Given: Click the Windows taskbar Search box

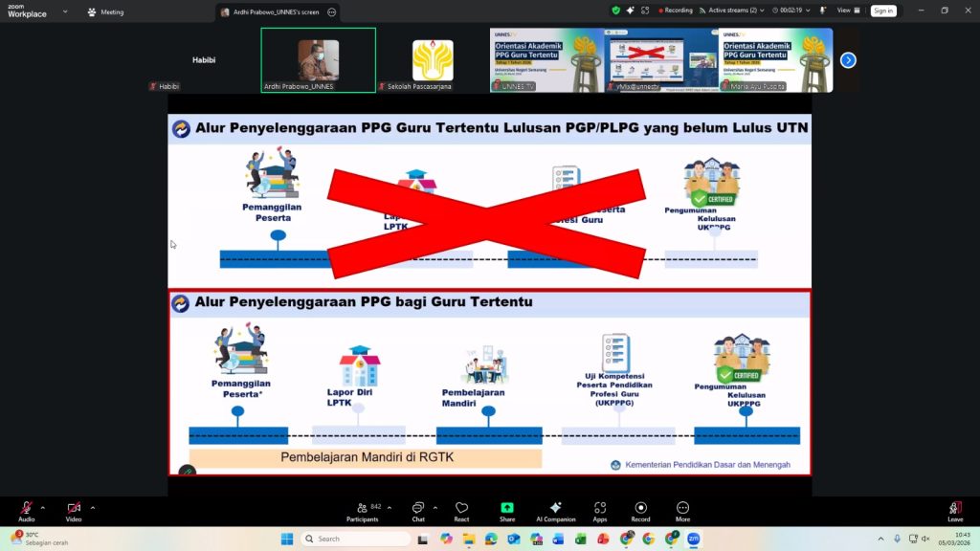Looking at the screenshot, I should [x=356, y=539].
